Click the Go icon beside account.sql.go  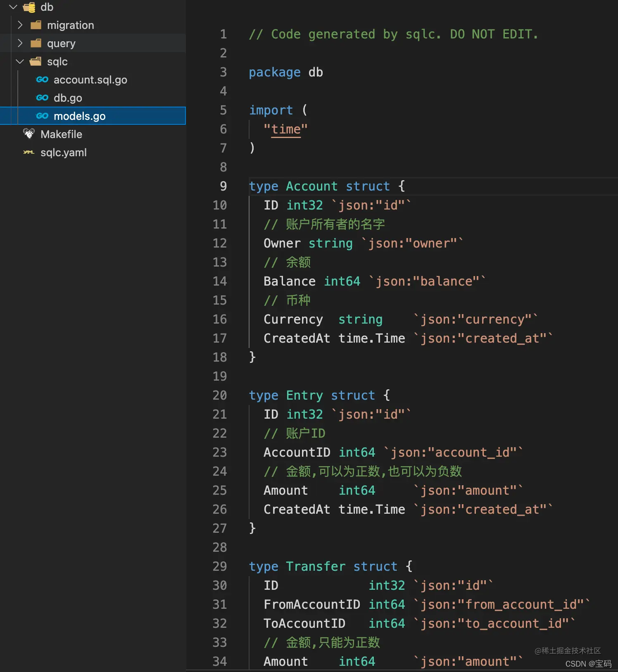tap(42, 80)
